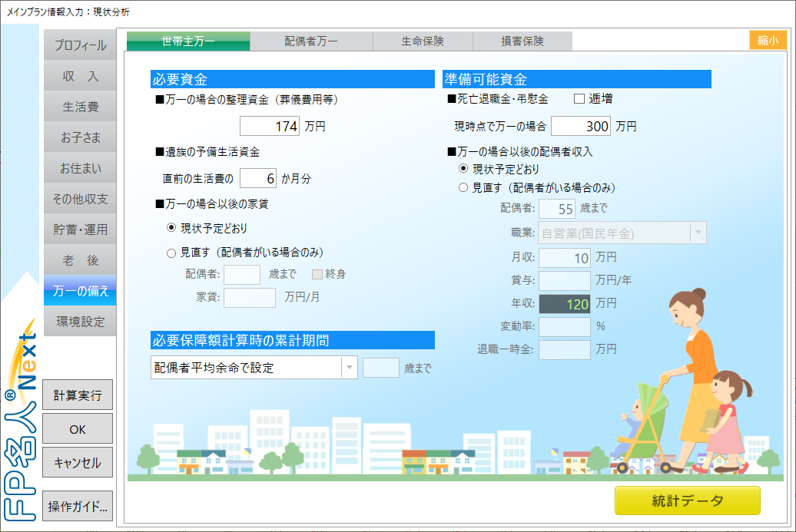
Task: Select 見直す radio under 家賃 section
Action: (x=172, y=252)
